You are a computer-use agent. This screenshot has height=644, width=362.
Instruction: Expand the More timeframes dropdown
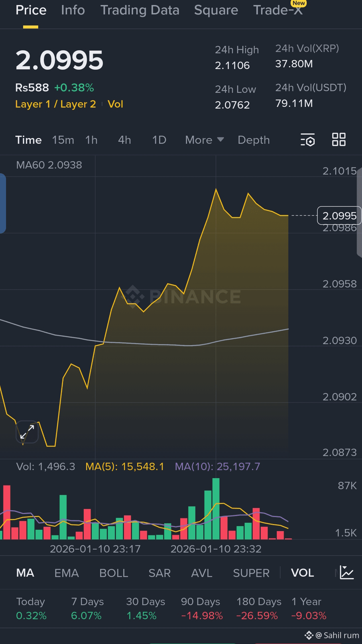204,140
